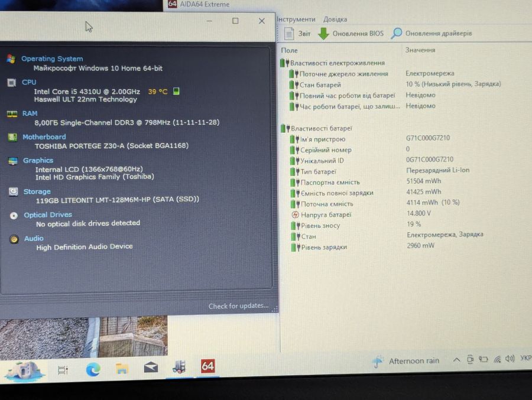The image size is (532, 400).
Task: Click the Check for updates link
Action: click(238, 306)
